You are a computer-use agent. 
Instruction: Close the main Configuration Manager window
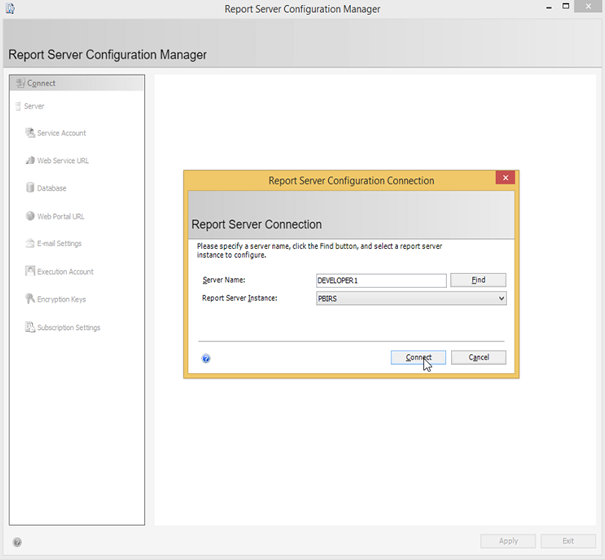588,6
